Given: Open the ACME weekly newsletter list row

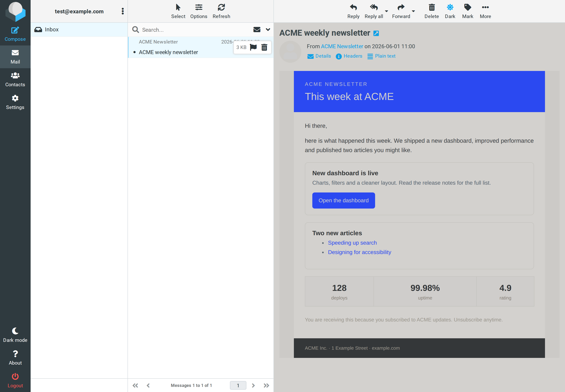Looking at the screenshot, I should pos(201,47).
